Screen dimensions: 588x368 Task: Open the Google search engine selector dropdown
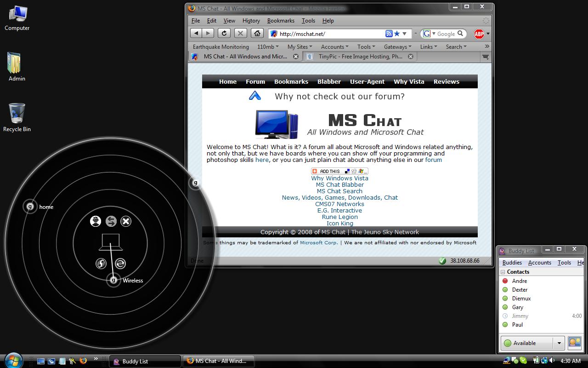(429, 34)
